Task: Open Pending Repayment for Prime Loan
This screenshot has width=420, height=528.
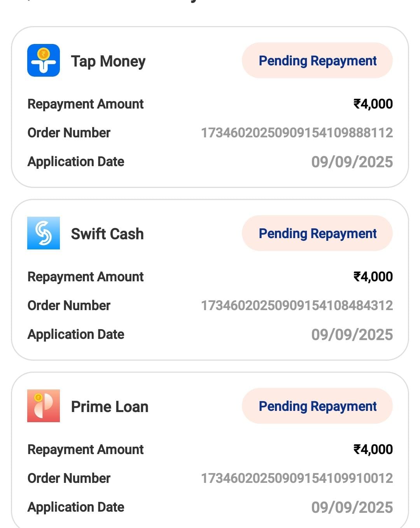Action: [317, 406]
